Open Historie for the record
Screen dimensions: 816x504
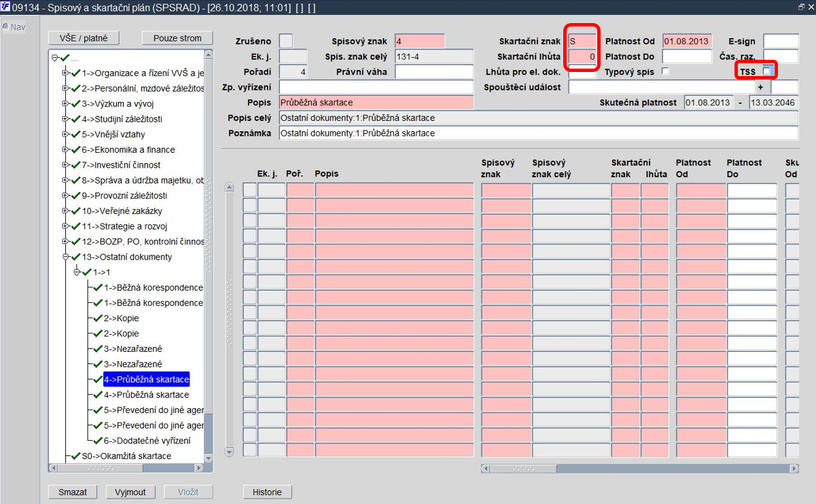(267, 492)
